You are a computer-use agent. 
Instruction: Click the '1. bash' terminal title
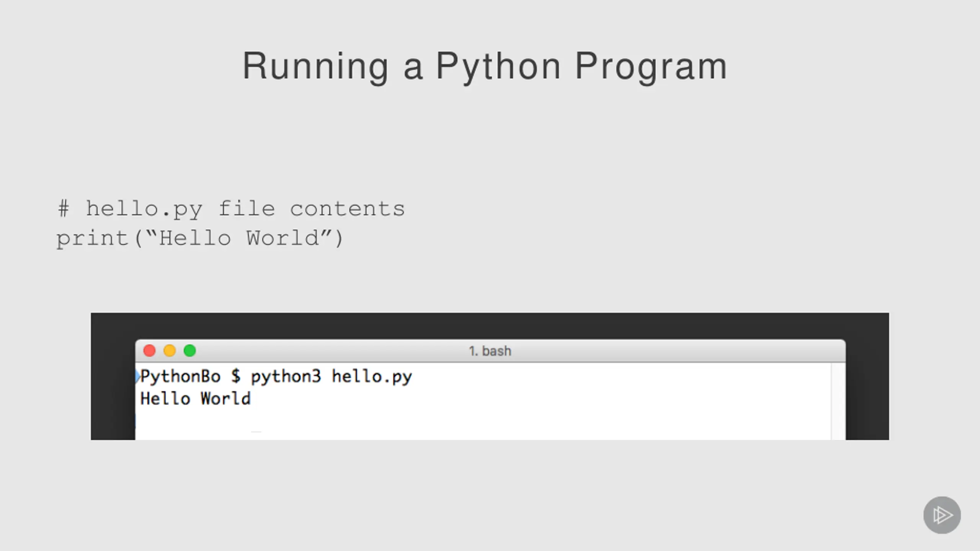pyautogui.click(x=490, y=351)
